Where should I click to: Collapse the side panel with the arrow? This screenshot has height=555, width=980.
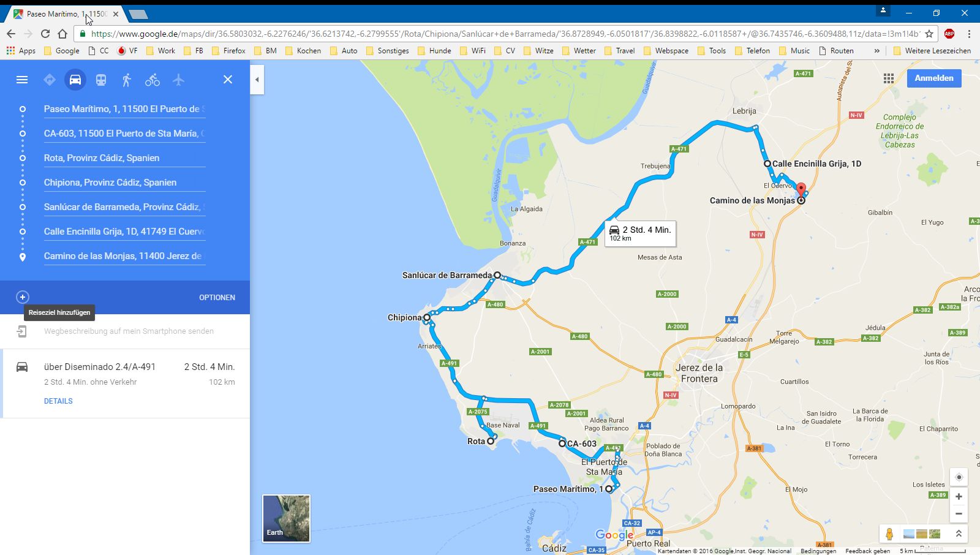point(257,80)
